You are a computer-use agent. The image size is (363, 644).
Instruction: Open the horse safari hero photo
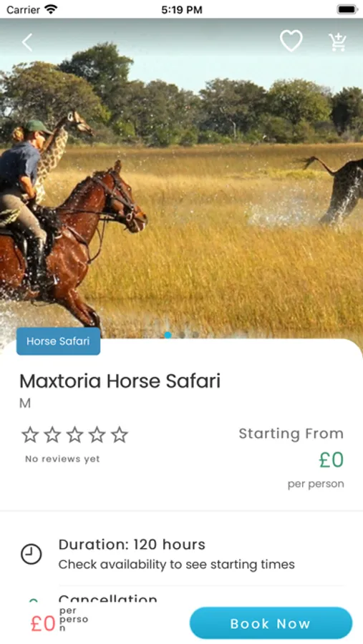(181, 181)
